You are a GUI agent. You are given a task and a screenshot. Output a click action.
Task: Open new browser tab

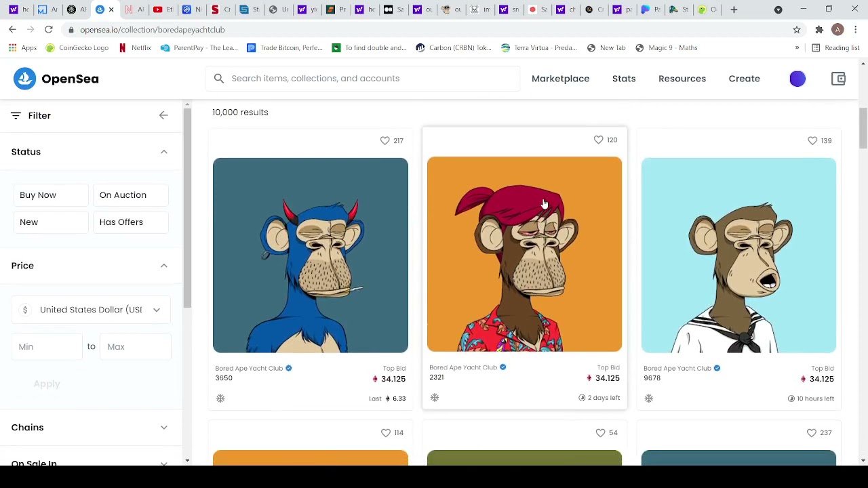tap(734, 9)
